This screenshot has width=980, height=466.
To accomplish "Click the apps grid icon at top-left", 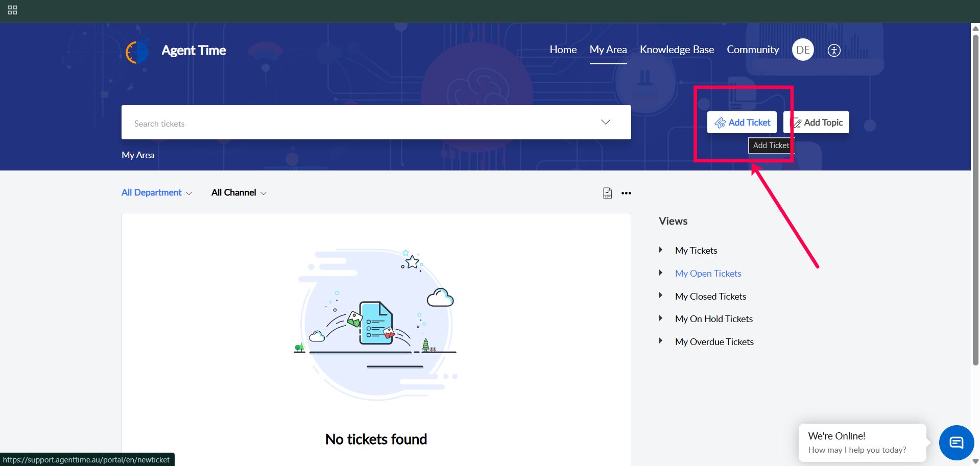I will [x=13, y=10].
